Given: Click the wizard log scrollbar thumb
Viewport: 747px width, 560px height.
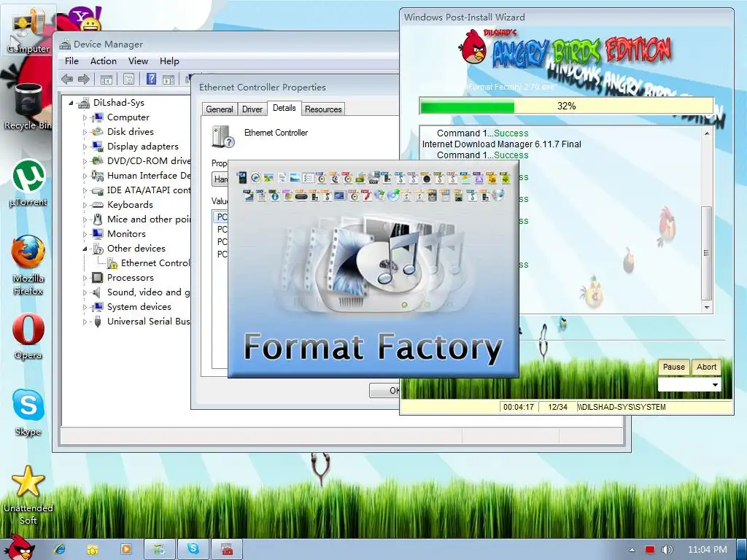Looking at the screenshot, I should coord(706,253).
